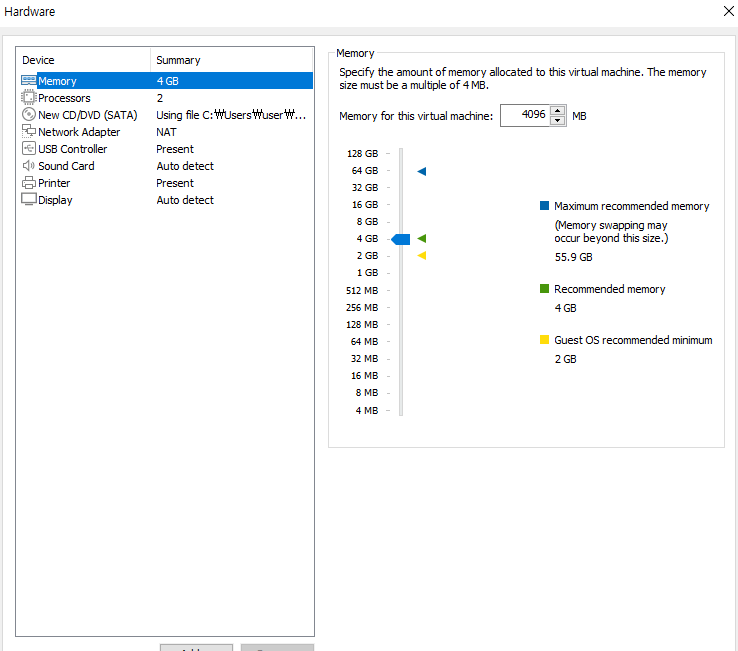Screen dimensions: 738x651
Task: Click the 128 MB slider label
Action: (362, 324)
